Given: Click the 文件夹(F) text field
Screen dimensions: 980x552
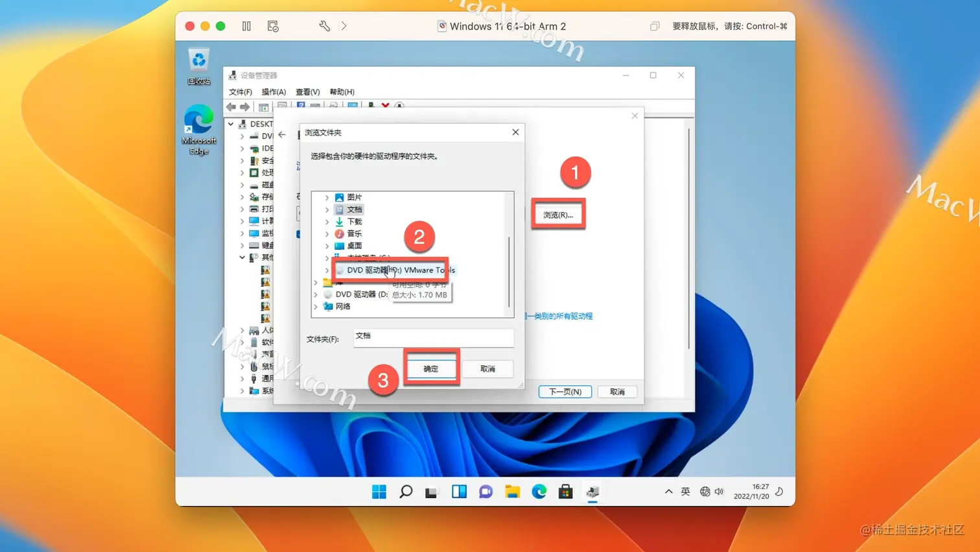Looking at the screenshot, I should click(434, 338).
